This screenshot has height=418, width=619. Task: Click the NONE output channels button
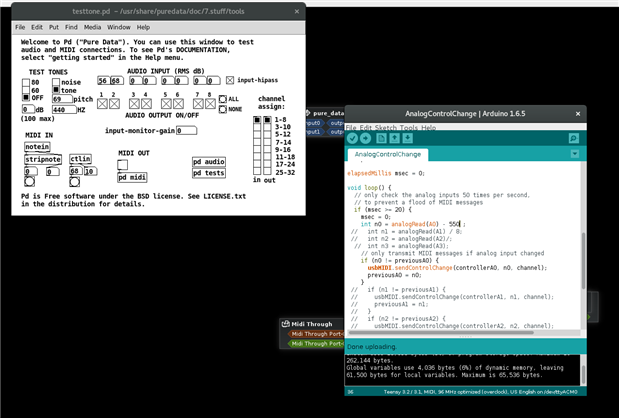tap(223, 109)
